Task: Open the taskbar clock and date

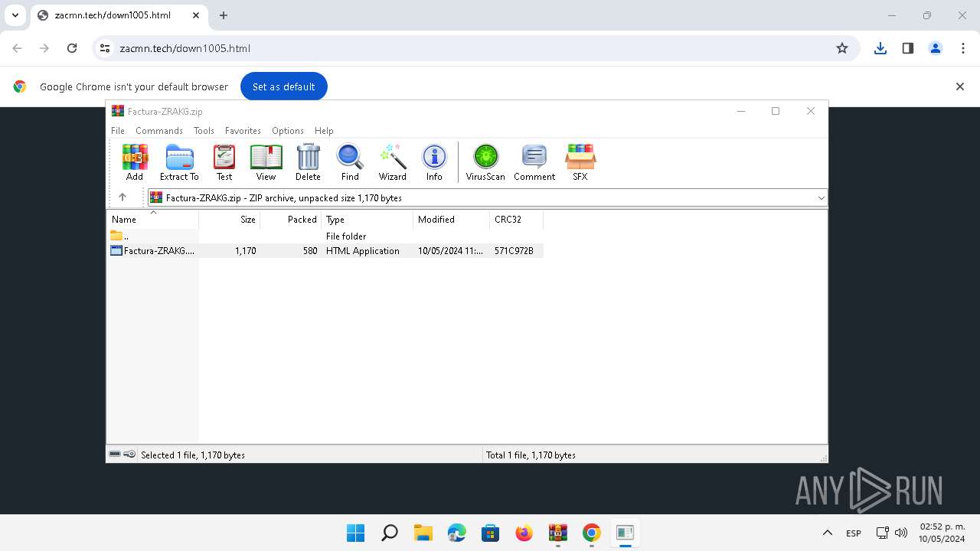Action: tap(942, 533)
